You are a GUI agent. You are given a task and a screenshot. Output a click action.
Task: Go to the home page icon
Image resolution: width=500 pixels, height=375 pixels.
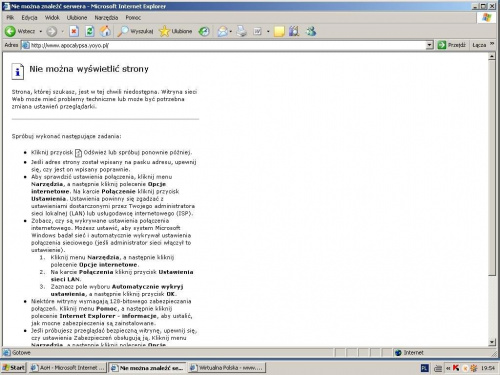tap(105, 31)
